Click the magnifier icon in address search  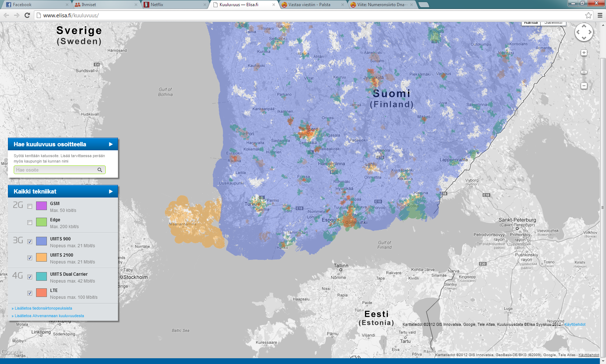pos(100,170)
